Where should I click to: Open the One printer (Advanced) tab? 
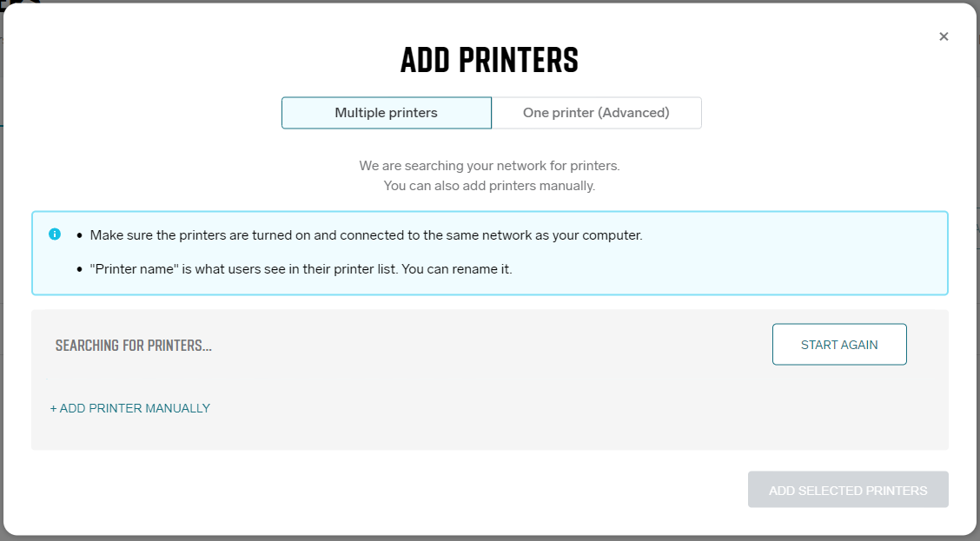[596, 113]
